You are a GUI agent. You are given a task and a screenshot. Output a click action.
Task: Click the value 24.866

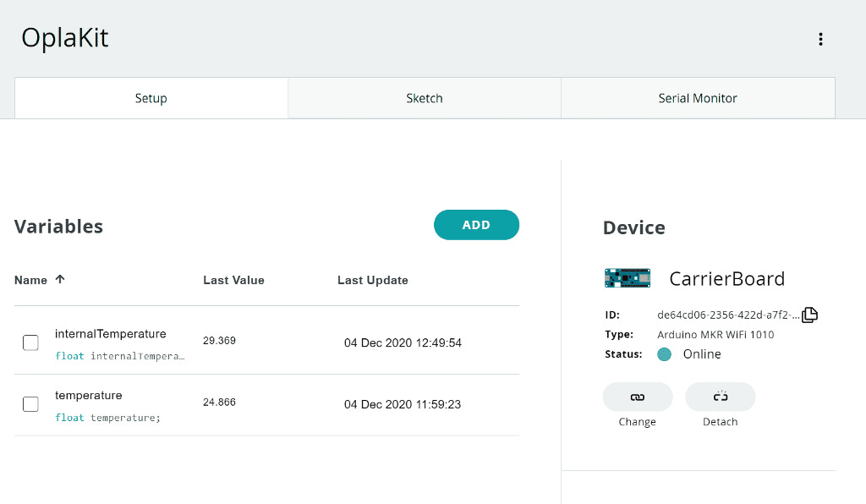click(x=219, y=402)
